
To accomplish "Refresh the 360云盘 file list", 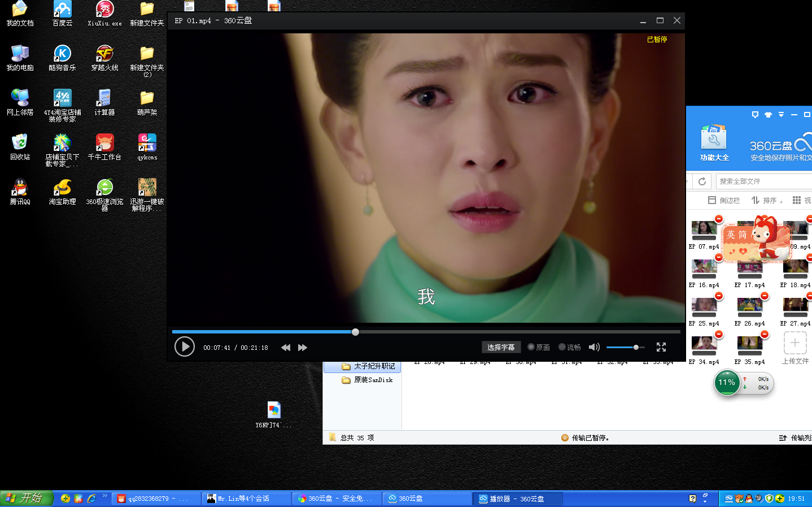I will (x=702, y=181).
